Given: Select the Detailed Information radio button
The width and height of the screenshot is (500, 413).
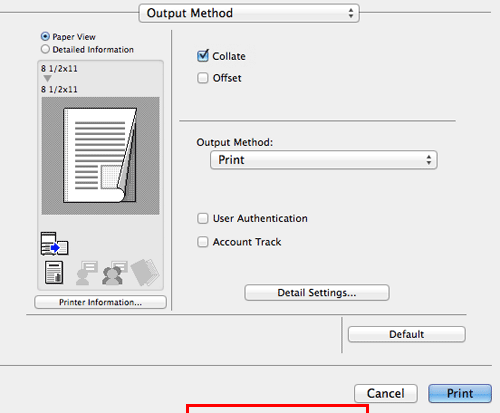Looking at the screenshot, I should point(45,49).
